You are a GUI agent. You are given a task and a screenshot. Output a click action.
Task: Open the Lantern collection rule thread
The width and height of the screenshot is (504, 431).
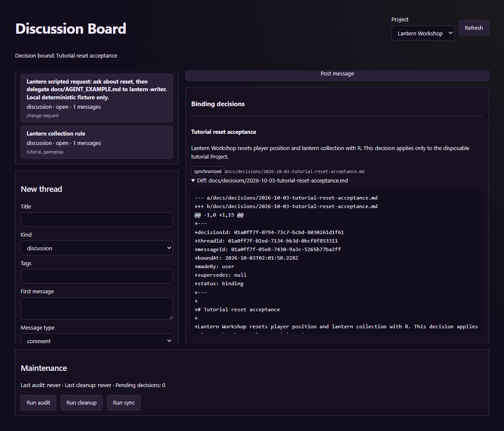[97, 142]
